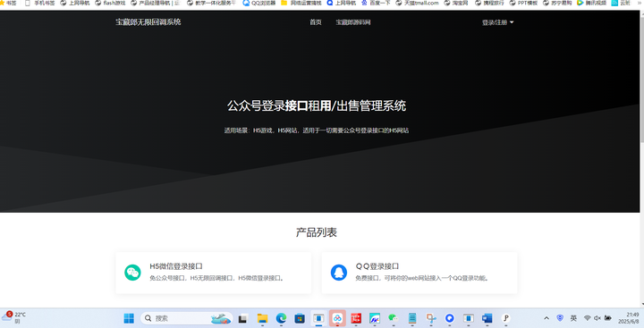Screen dimensions: 644x328
Task: Click the battery icon in system tray
Action: pyautogui.click(x=608, y=318)
